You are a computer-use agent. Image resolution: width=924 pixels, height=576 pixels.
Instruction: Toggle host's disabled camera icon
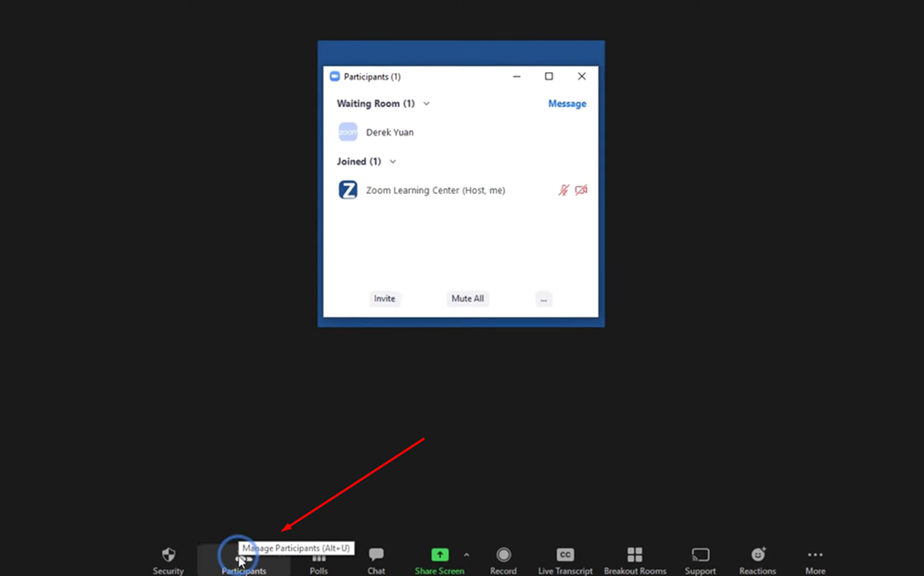(581, 190)
